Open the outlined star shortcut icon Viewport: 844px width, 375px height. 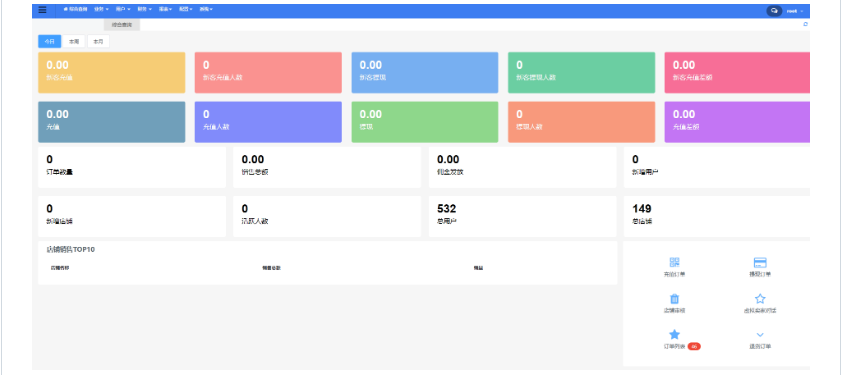(760, 299)
